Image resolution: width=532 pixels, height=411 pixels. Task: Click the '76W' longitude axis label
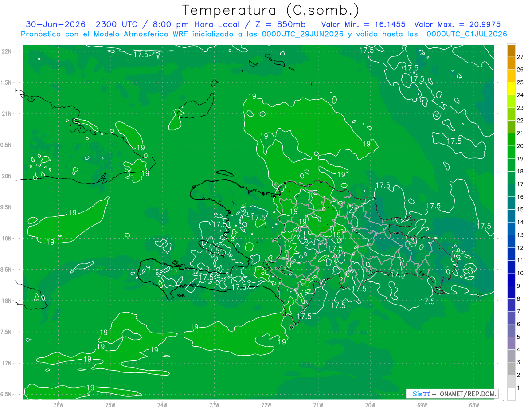pos(58,405)
